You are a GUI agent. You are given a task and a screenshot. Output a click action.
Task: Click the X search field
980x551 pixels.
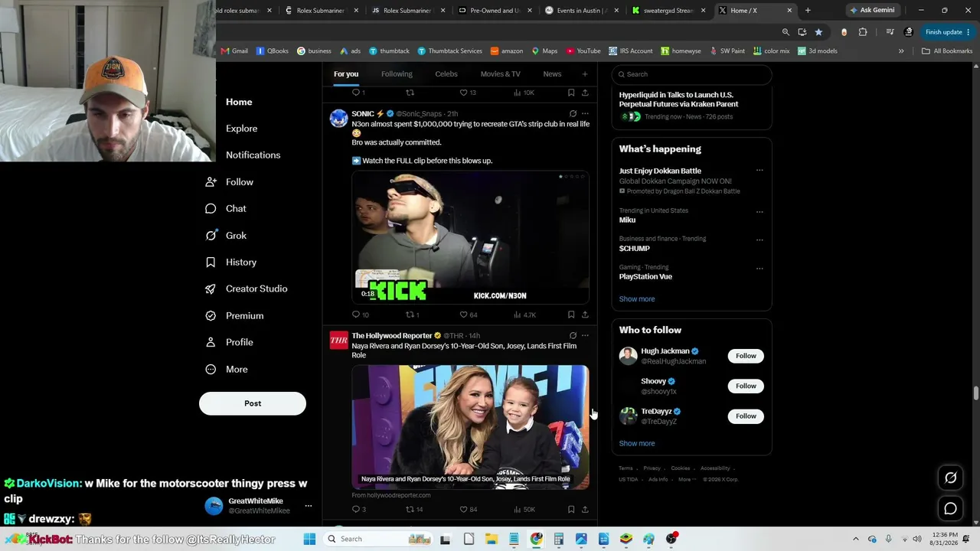point(691,74)
